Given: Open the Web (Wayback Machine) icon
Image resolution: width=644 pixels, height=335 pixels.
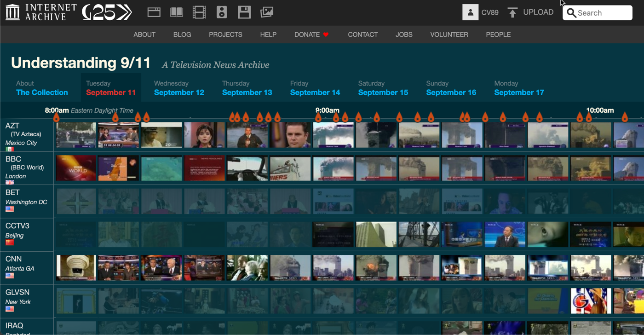Looking at the screenshot, I should (x=154, y=12).
